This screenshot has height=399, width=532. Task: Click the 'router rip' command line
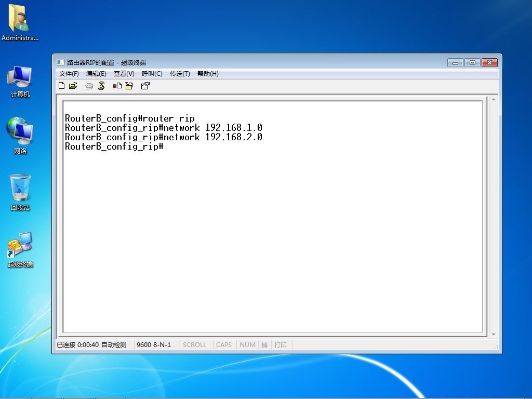click(129, 118)
